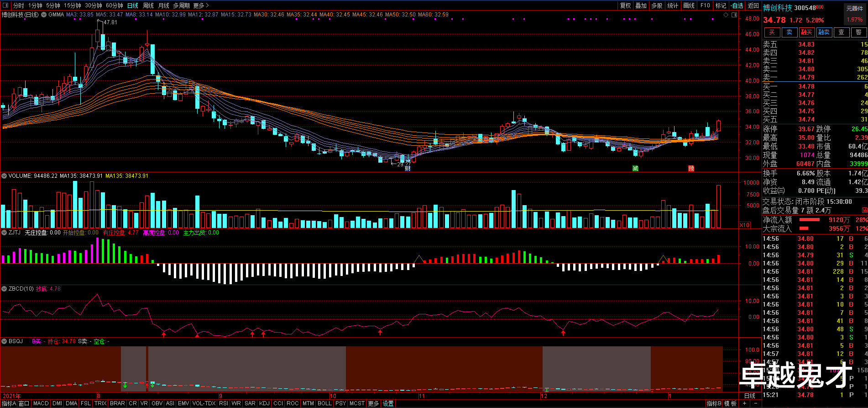Open the GMMA indicator dropdown arrow
The width and height of the screenshot is (868, 408).
click(44, 15)
